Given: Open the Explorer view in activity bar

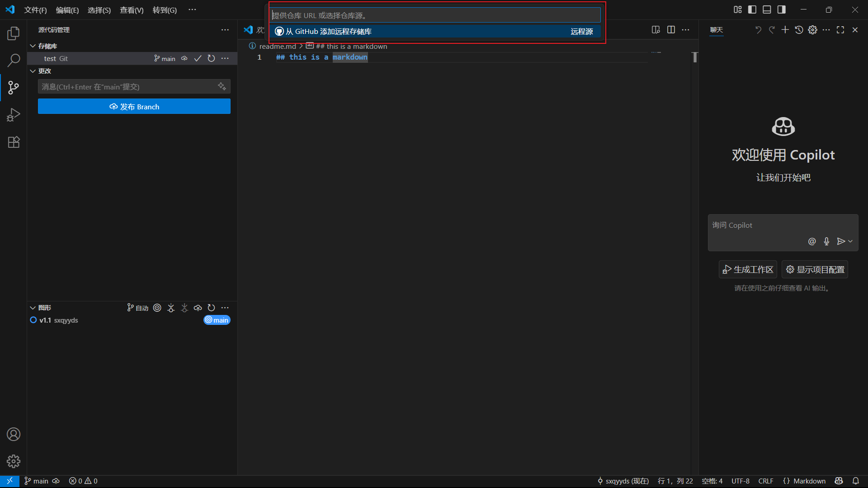Looking at the screenshot, I should click(14, 33).
